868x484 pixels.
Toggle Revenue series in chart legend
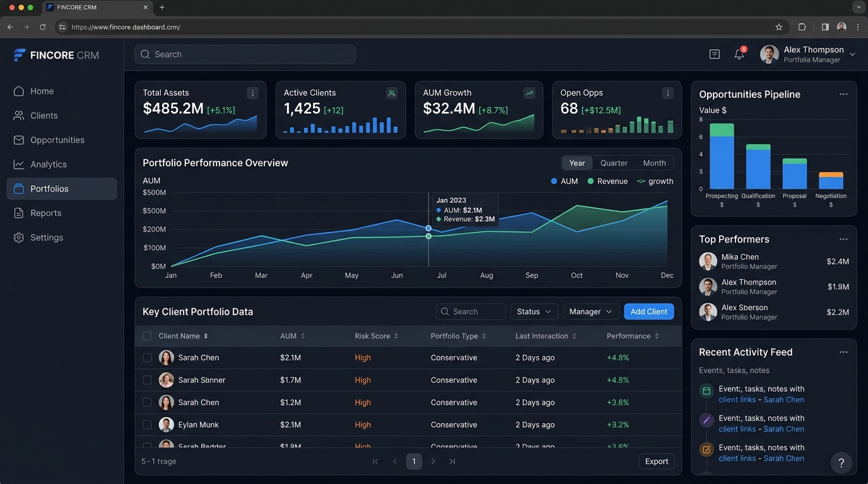pyautogui.click(x=607, y=181)
